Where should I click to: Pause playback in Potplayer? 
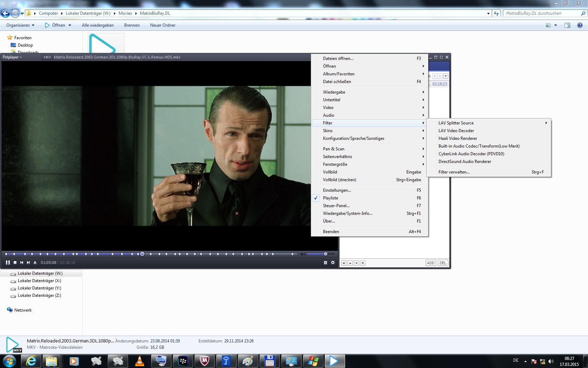[x=8, y=263]
